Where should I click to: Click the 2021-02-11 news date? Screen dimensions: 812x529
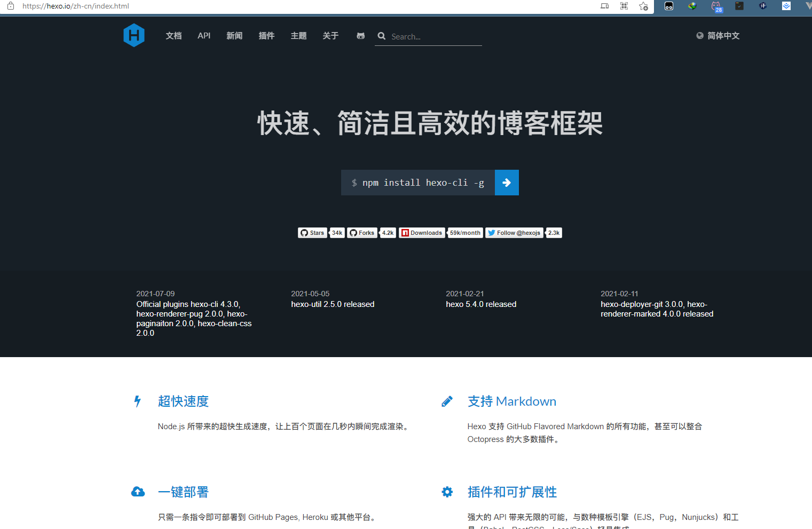(619, 294)
